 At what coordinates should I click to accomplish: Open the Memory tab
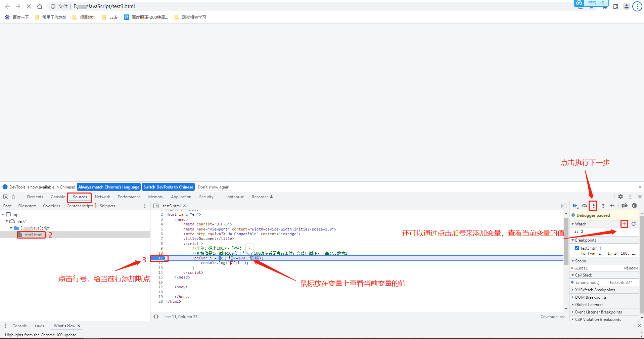156,197
